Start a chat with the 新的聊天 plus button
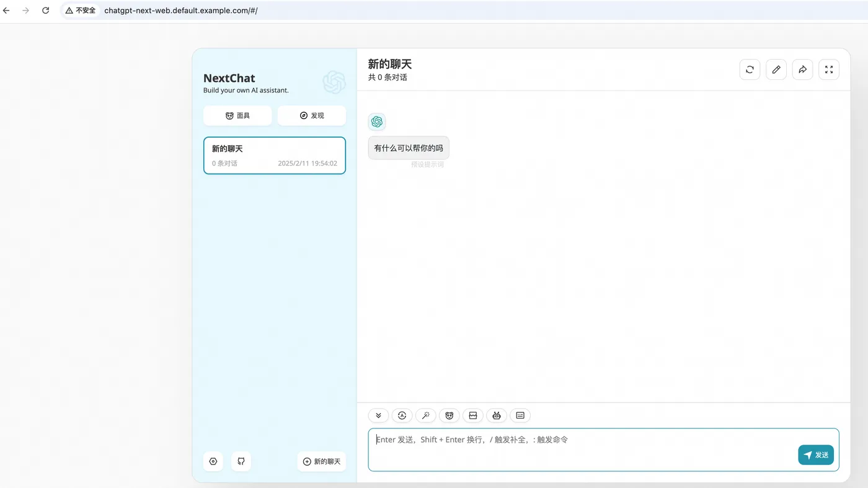 (322, 461)
